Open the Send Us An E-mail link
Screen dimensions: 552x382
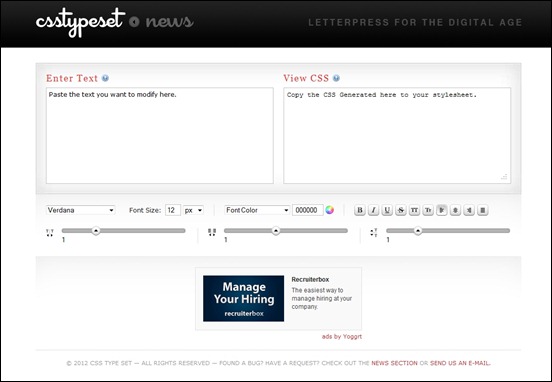460,363
